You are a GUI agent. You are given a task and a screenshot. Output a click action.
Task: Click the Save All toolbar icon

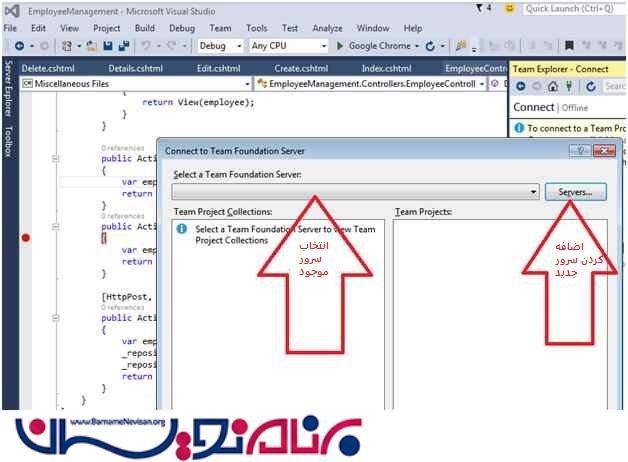click(123, 46)
